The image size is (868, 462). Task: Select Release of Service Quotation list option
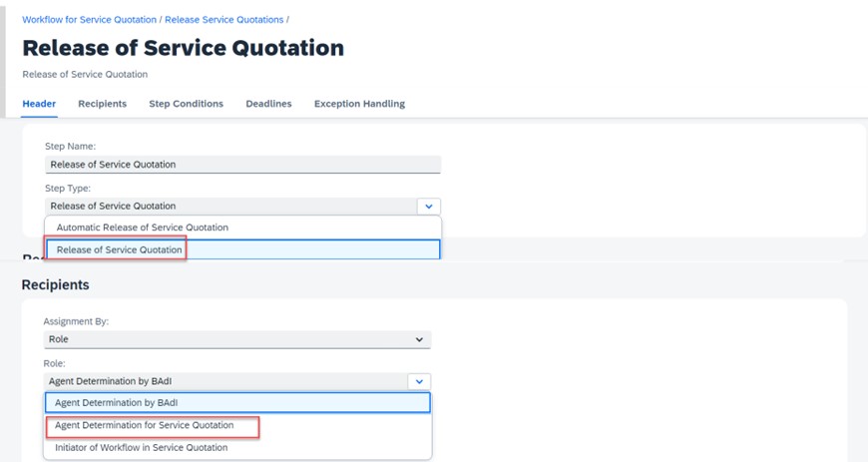pos(243,249)
